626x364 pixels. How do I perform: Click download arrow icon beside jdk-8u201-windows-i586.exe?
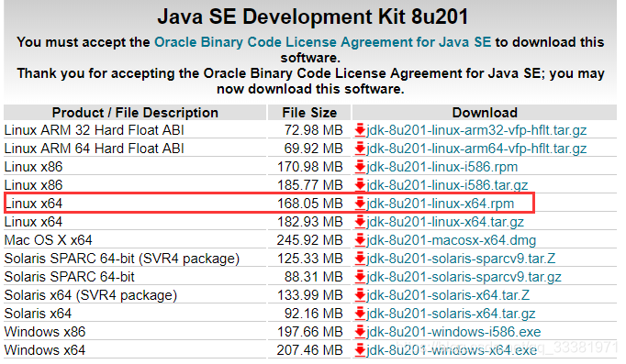click(360, 332)
